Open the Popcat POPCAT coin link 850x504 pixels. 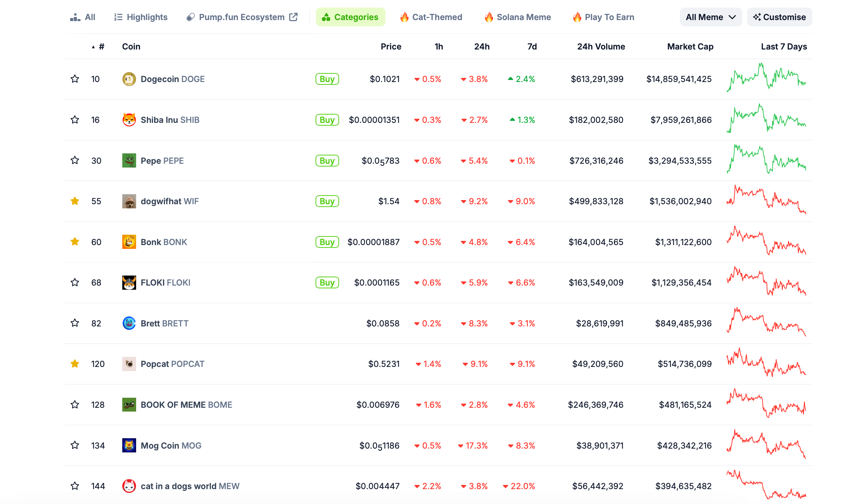pyautogui.click(x=172, y=364)
